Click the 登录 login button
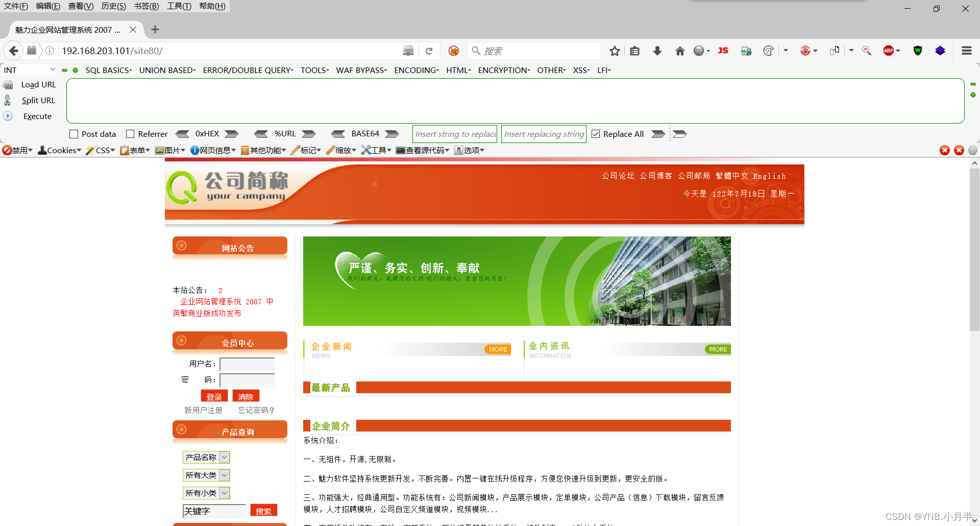Viewport: 980px width, 526px height. point(214,396)
